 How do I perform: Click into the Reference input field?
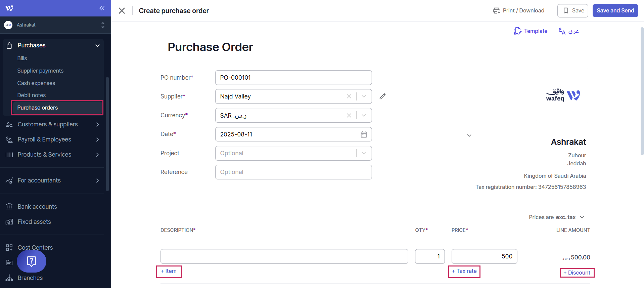click(293, 172)
